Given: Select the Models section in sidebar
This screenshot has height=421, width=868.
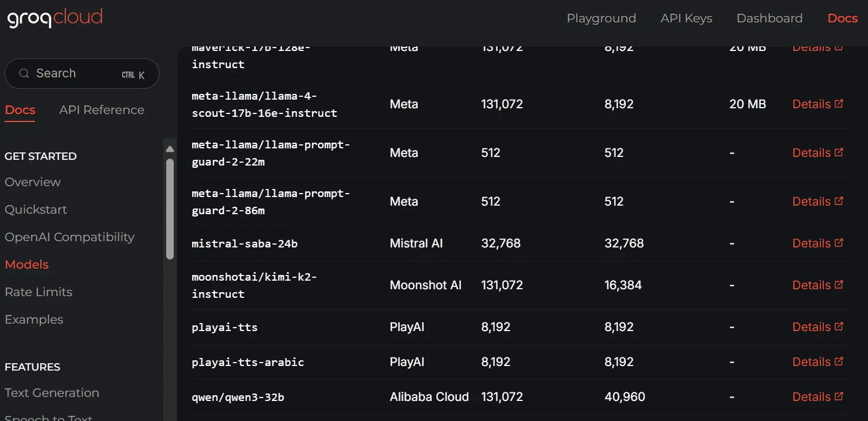Looking at the screenshot, I should click(x=26, y=264).
